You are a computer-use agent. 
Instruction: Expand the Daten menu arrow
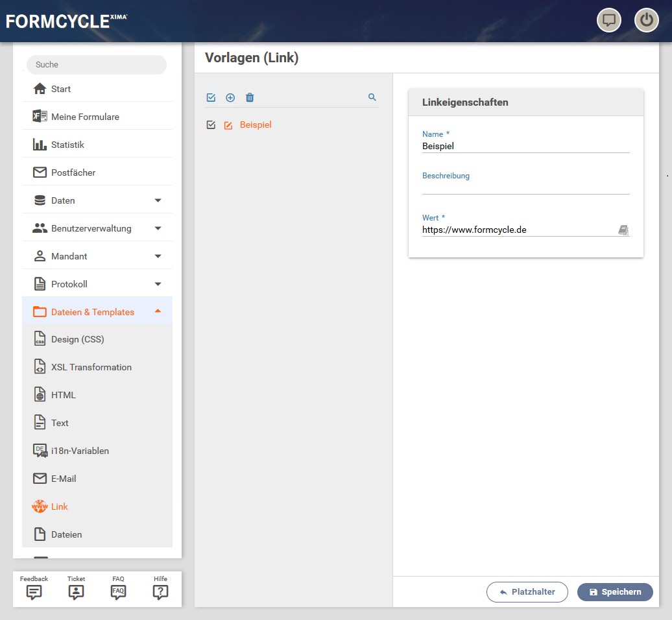(x=158, y=200)
